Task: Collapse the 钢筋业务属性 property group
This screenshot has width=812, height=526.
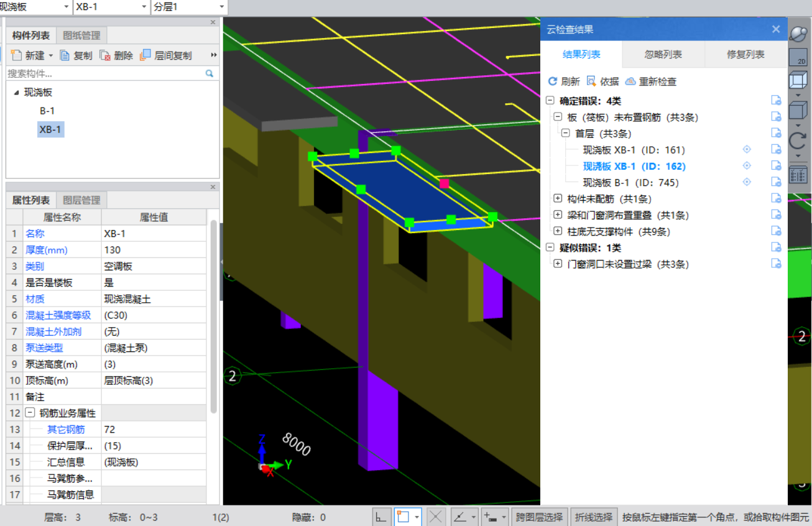Action: 30,413
